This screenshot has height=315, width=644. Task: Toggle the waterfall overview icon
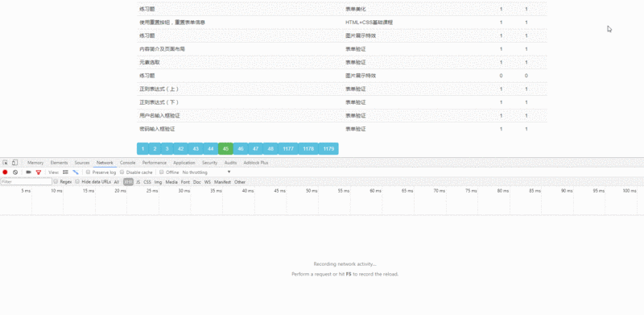(76, 172)
